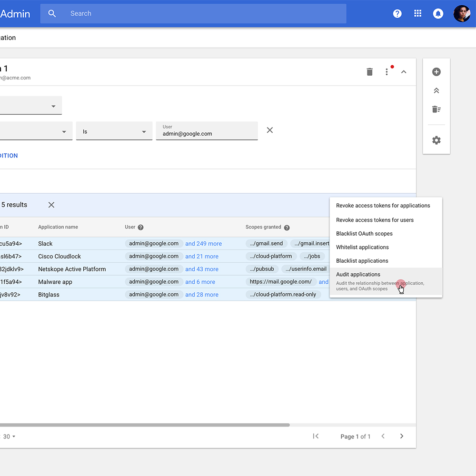
Task: Delete the search using trash icon
Action: (x=369, y=72)
